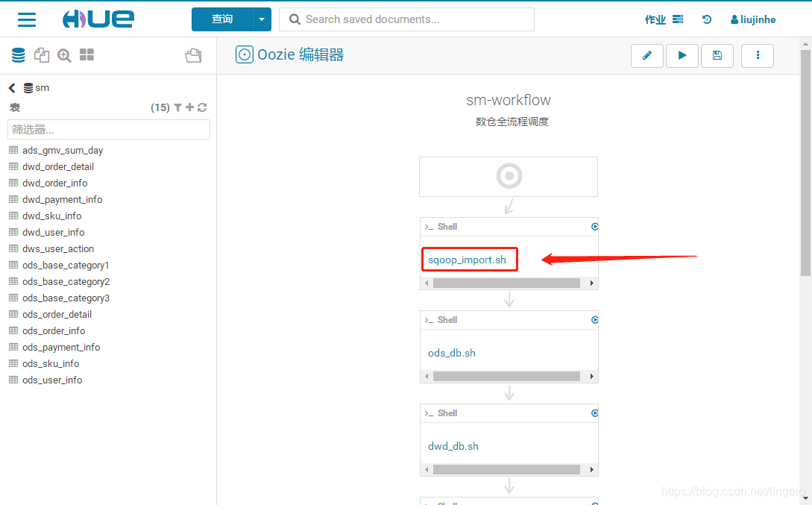This screenshot has height=505, width=812.
Task: Click right scroll arrow in ods_db.sh node
Action: coord(591,377)
